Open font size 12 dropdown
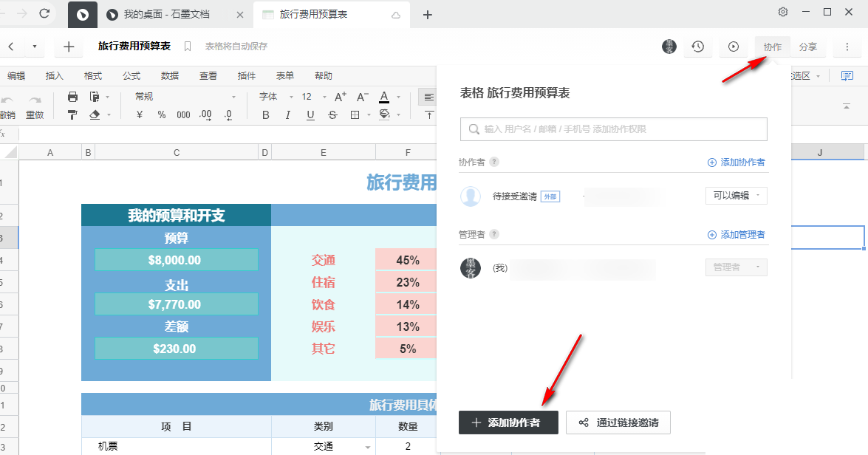 313,97
